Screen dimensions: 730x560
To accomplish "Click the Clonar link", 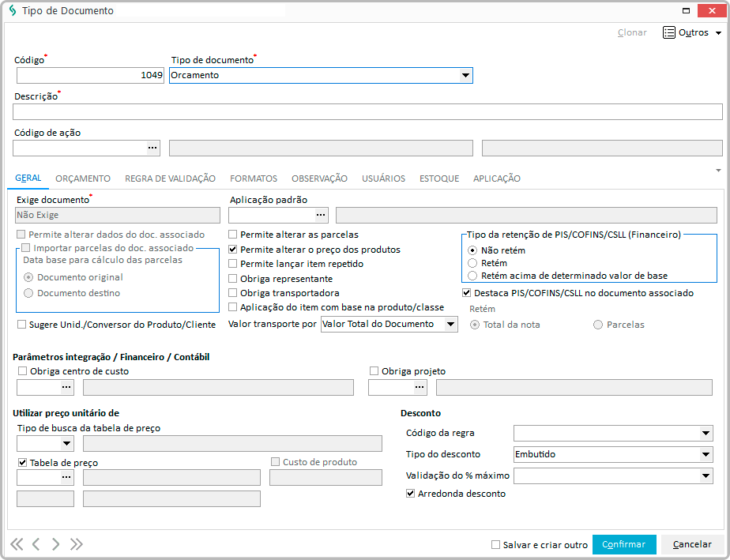I will tap(632, 32).
